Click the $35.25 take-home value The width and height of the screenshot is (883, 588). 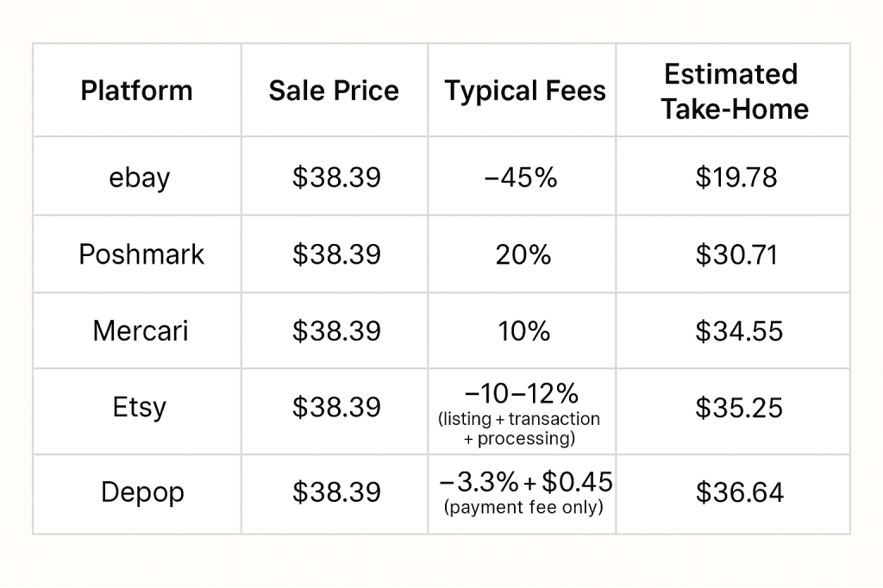pos(738,406)
